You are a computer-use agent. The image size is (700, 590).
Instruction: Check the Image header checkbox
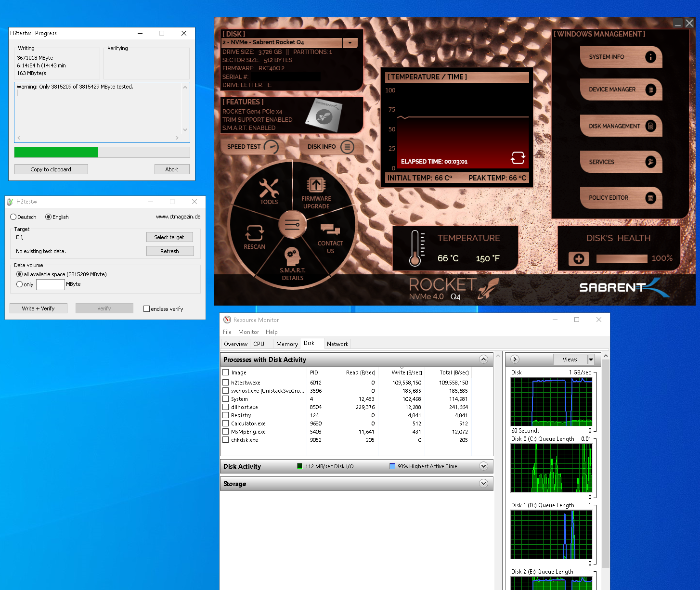[225, 372]
